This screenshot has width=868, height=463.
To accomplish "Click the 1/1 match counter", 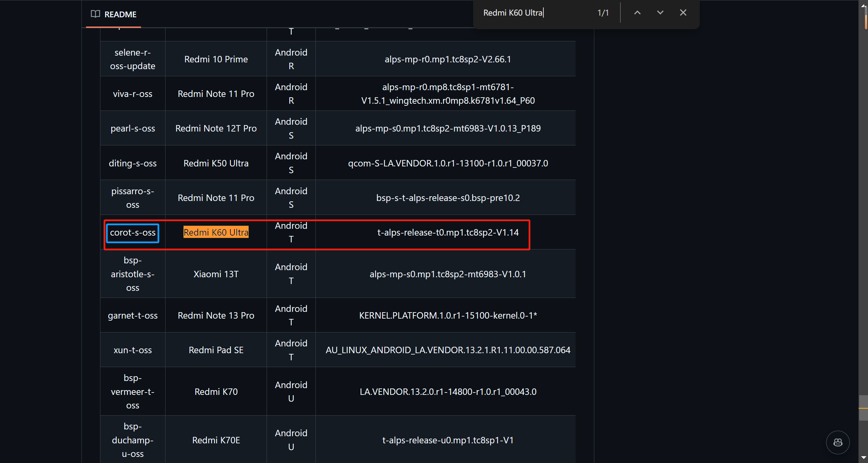I will coord(603,13).
